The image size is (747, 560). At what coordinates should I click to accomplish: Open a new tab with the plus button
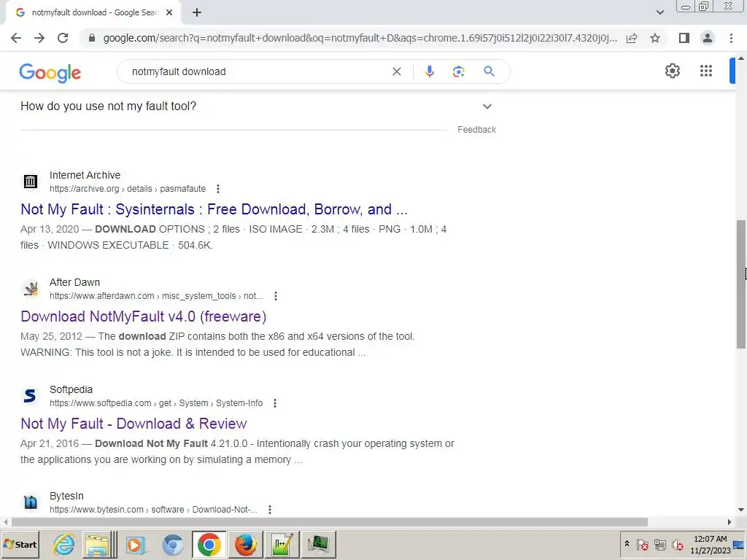tap(197, 13)
